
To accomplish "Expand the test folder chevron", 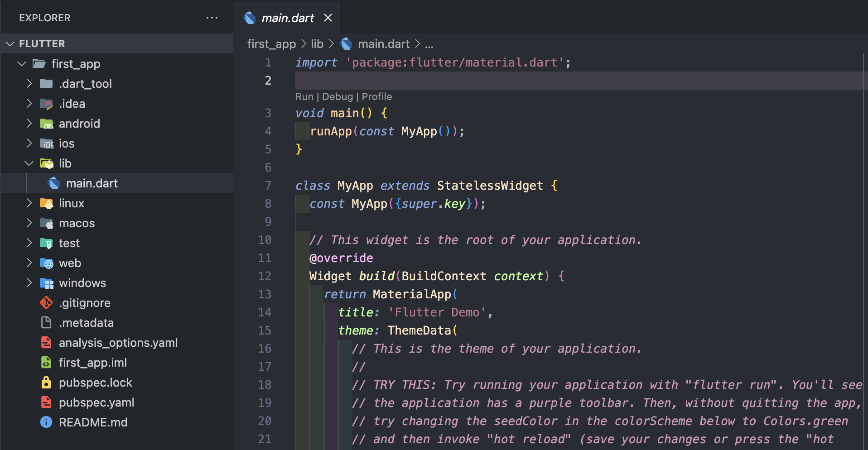I will click(29, 243).
